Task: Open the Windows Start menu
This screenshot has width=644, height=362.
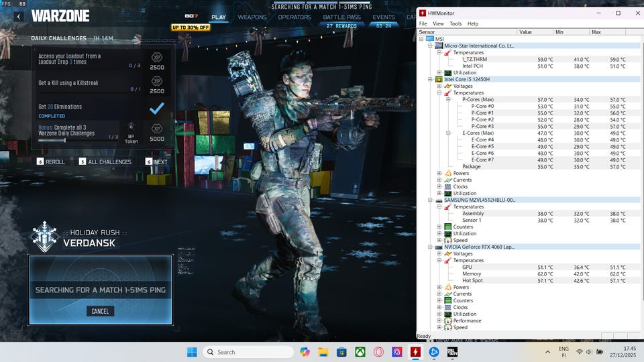Action: (192, 352)
